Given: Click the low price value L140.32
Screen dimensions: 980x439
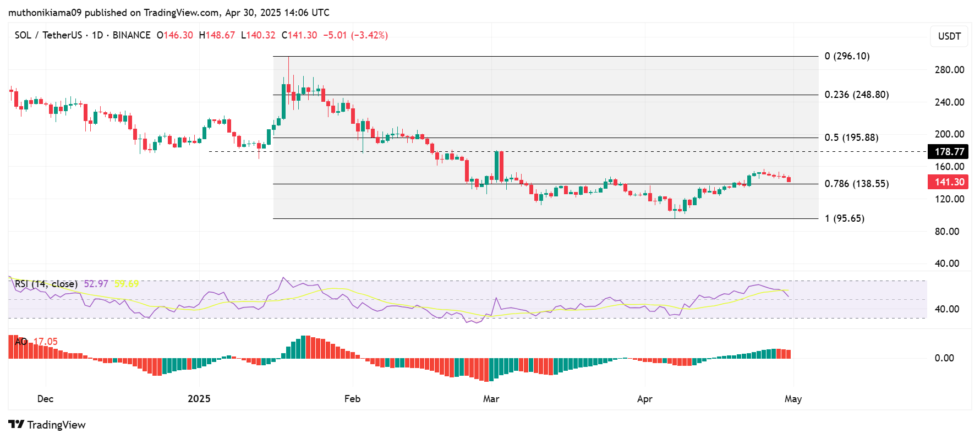Looking at the screenshot, I should click(x=258, y=35).
